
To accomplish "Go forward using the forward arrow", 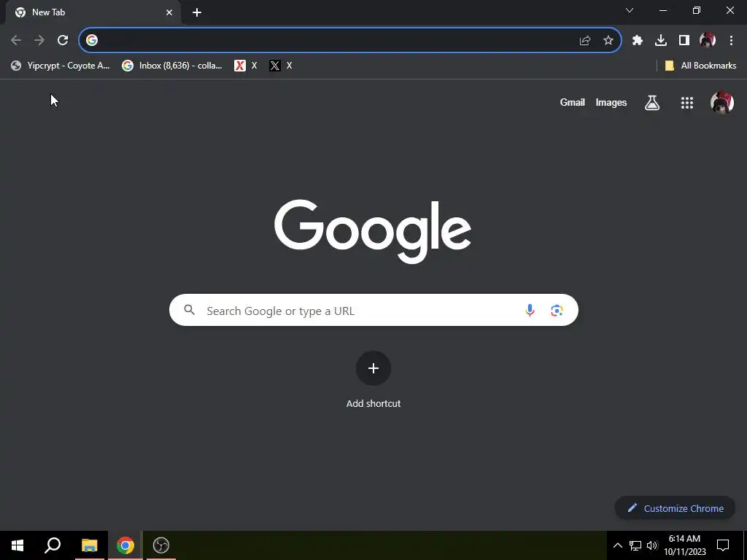I will coord(39,41).
